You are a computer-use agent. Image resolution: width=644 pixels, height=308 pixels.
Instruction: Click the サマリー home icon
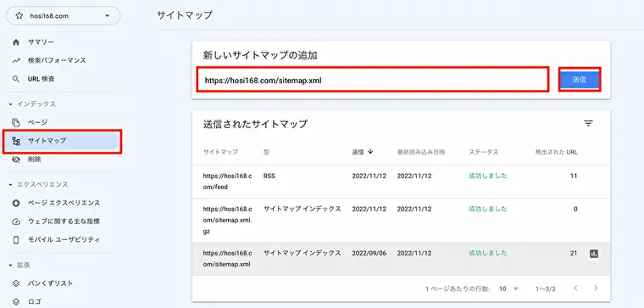pyautogui.click(x=16, y=42)
